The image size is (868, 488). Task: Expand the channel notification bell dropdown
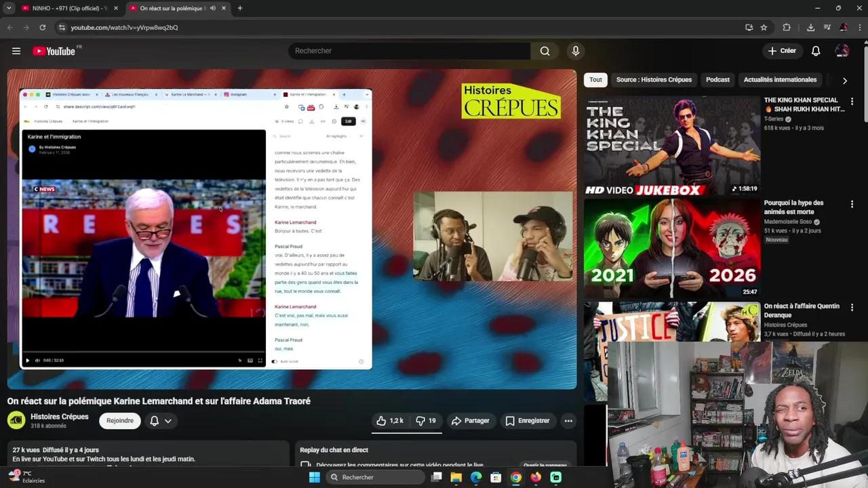161,421
